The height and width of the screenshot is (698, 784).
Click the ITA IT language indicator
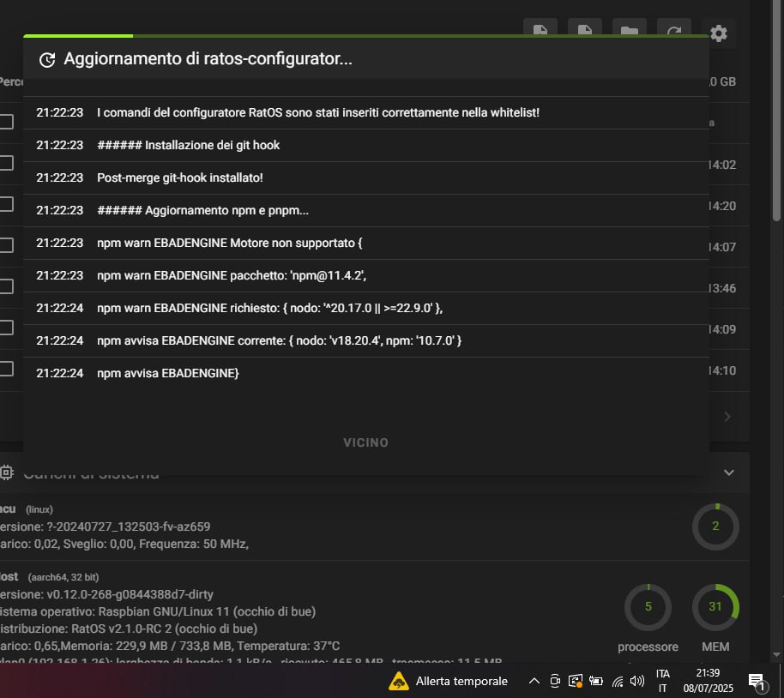[x=662, y=681]
